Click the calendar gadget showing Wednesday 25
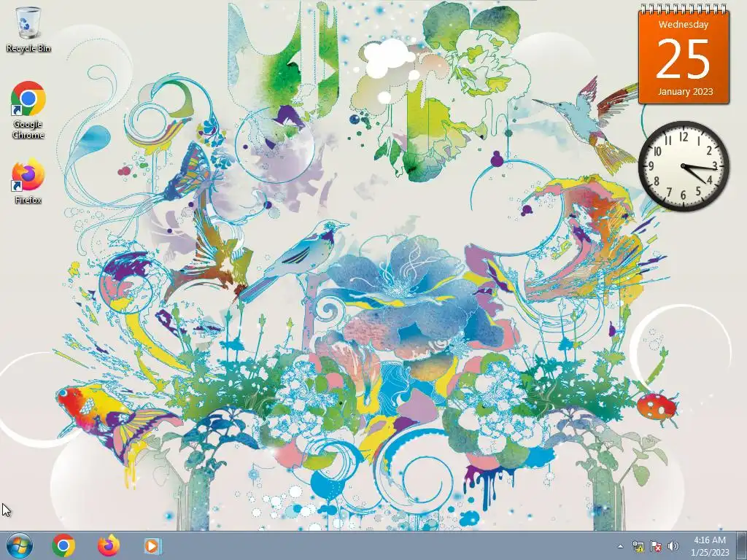 (684, 54)
